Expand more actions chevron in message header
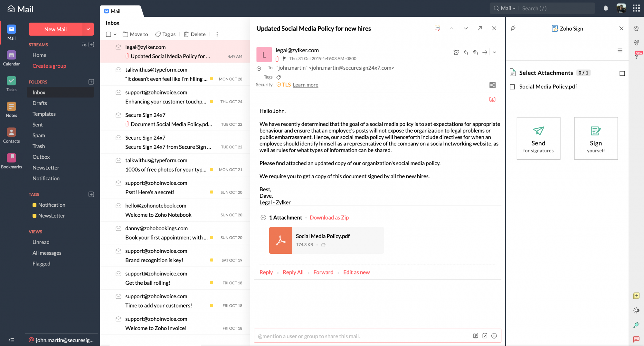Screen dimensions: 644x346 pos(495,52)
